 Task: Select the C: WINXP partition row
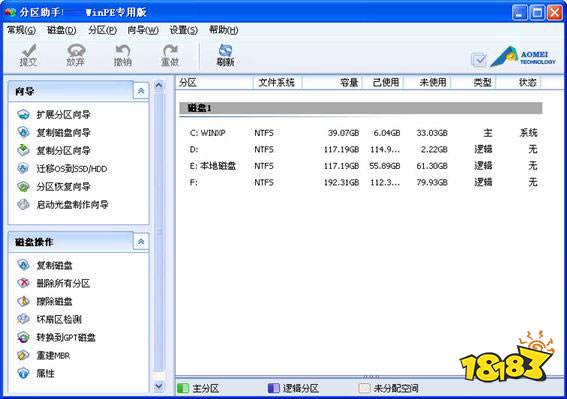[363, 133]
